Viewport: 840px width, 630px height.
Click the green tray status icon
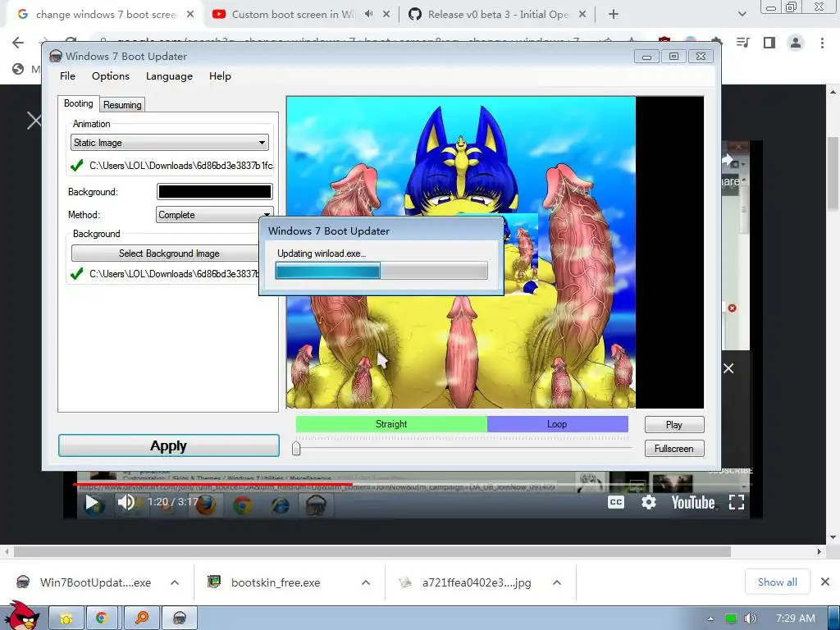pos(731,619)
